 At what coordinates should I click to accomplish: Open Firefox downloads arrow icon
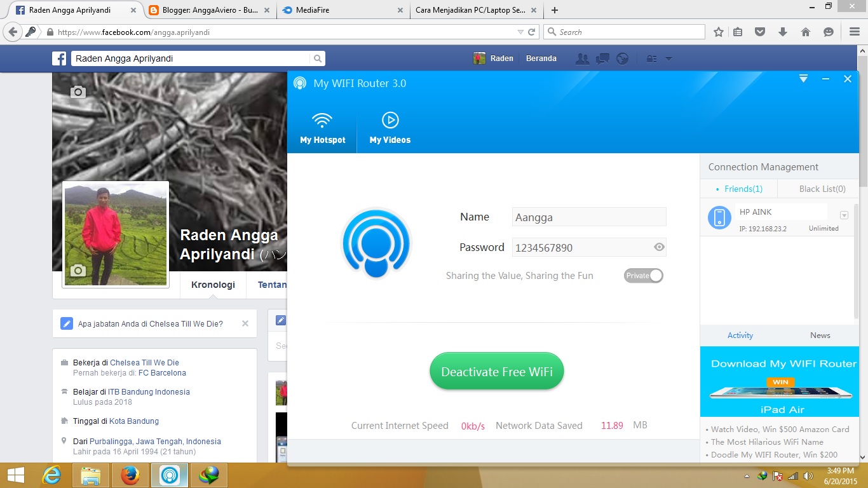[x=783, y=32]
